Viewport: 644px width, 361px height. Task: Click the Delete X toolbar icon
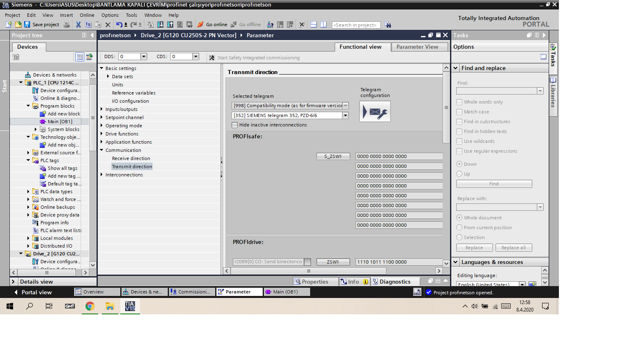click(108, 25)
